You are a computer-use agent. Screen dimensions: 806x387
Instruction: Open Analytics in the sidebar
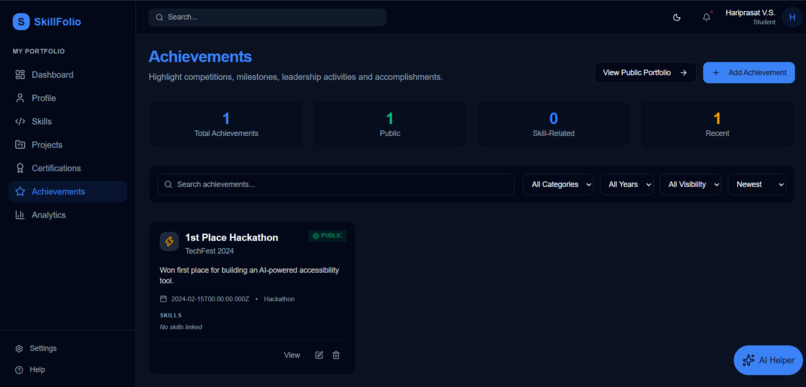(68, 215)
